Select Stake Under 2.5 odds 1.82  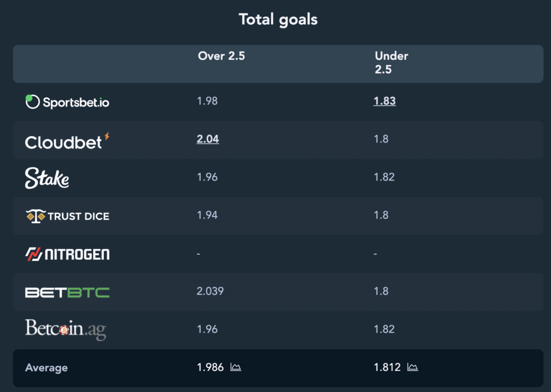pos(384,177)
